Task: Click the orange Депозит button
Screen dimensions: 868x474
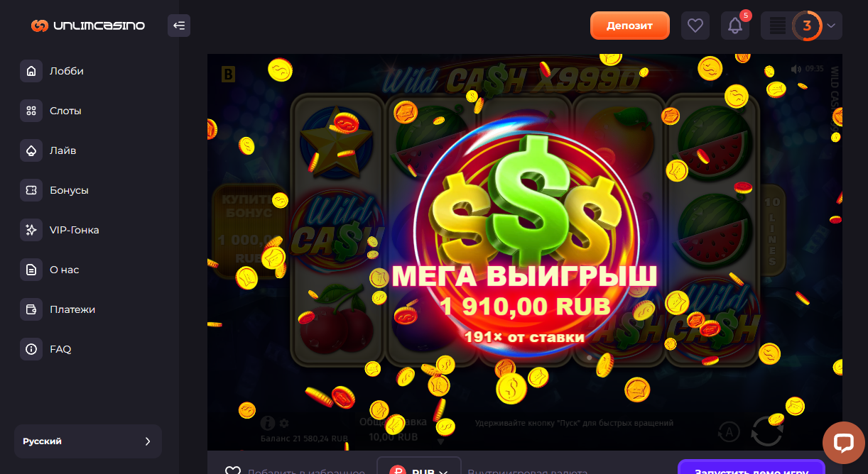Action: coord(630,26)
